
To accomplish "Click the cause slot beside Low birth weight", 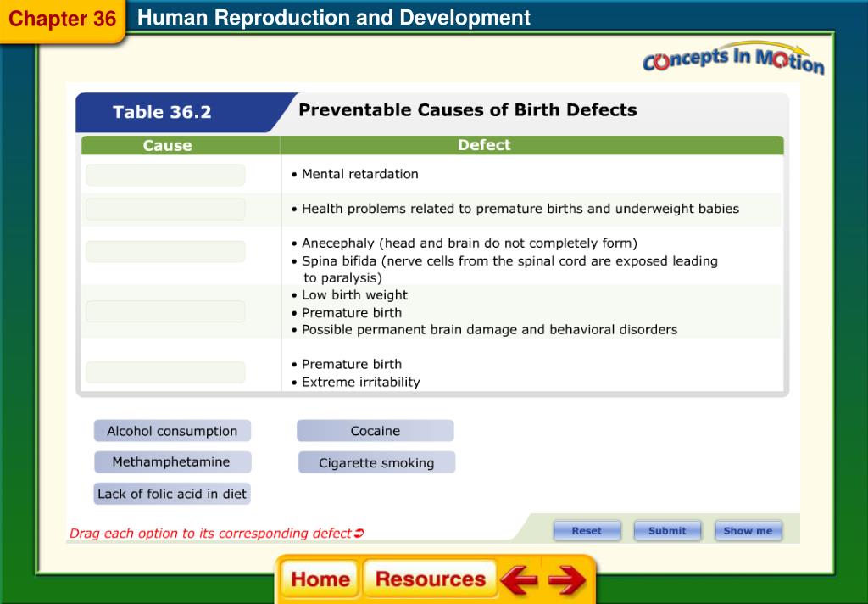I will coord(165,311).
